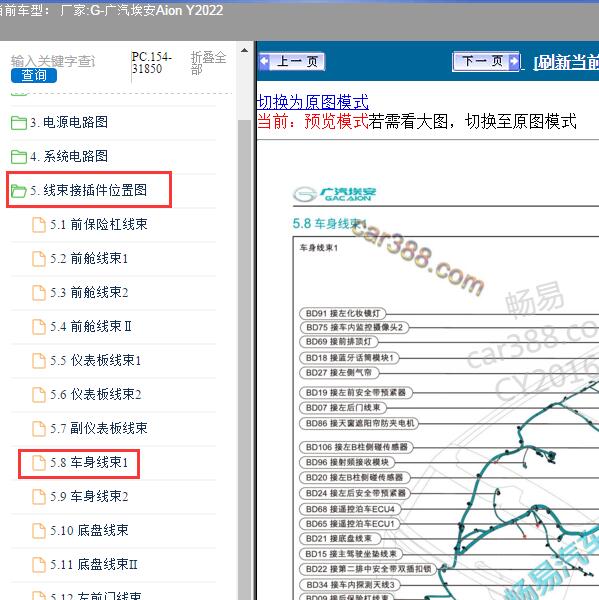Open 5.2 前舱线束1 page

pyautogui.click(x=89, y=258)
